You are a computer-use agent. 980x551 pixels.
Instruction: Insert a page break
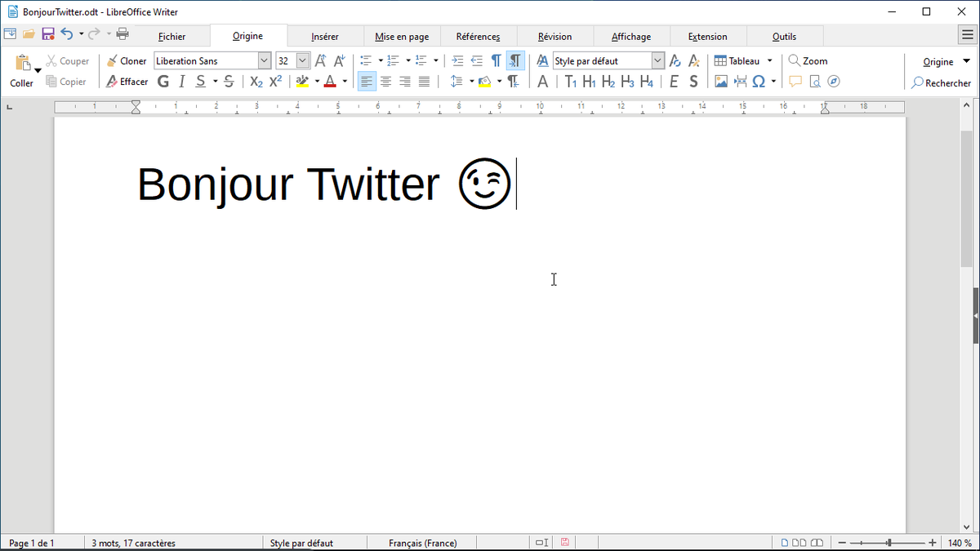coord(740,82)
